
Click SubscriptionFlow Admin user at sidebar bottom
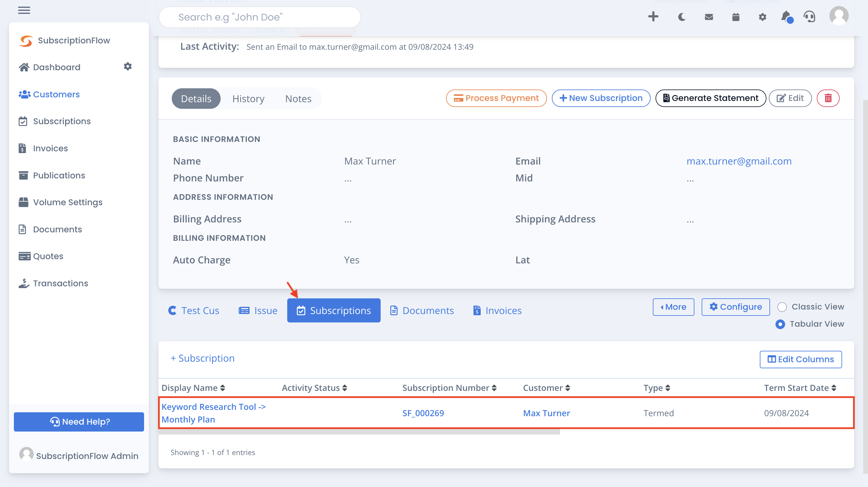tap(79, 455)
